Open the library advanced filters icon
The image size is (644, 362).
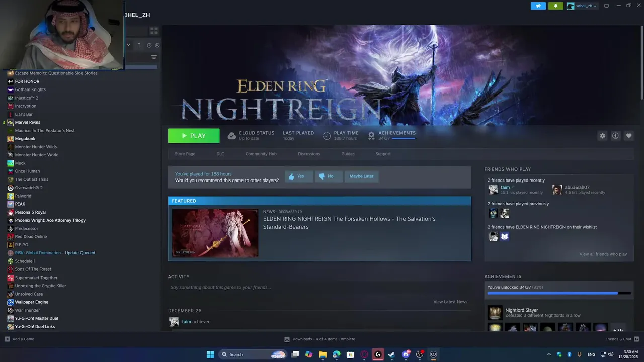click(154, 57)
